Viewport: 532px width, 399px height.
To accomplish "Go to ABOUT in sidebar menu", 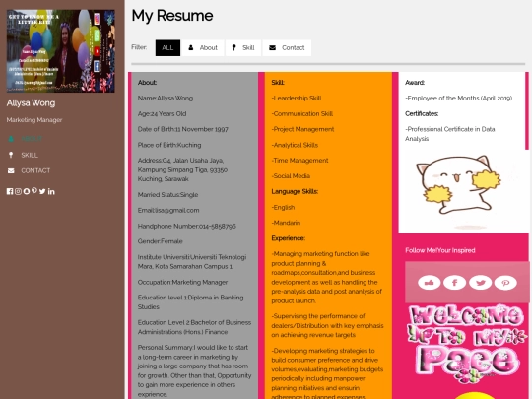I will (32, 139).
